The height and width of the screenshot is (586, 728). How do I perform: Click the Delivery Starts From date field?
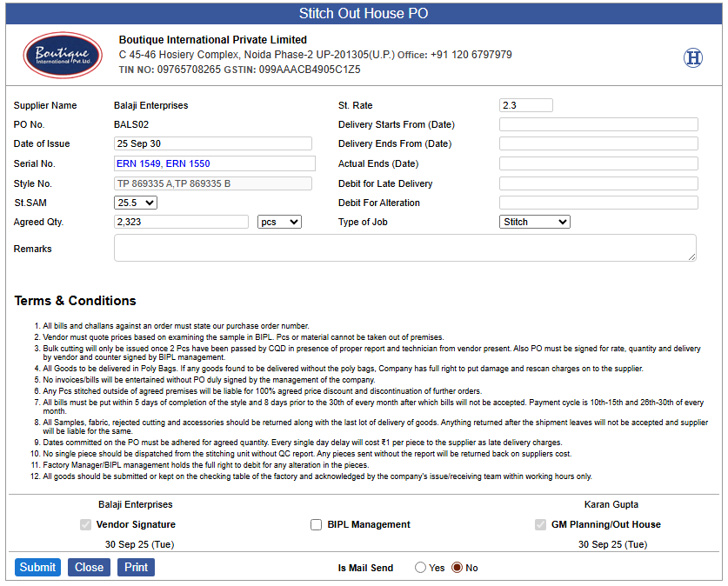(598, 124)
